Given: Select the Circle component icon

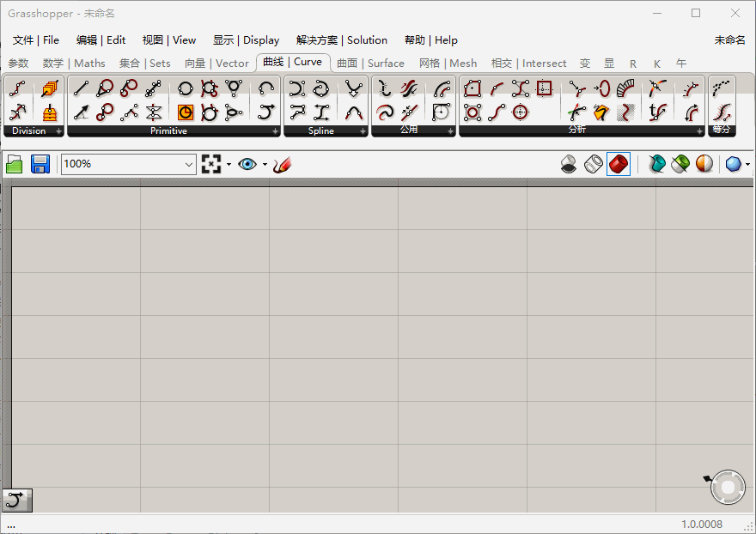Looking at the screenshot, I should coord(186,88).
